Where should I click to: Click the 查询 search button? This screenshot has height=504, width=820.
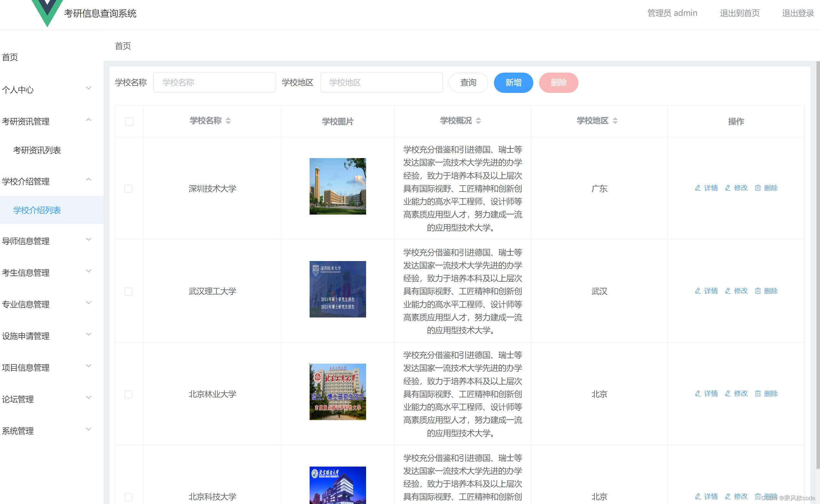pyautogui.click(x=468, y=82)
